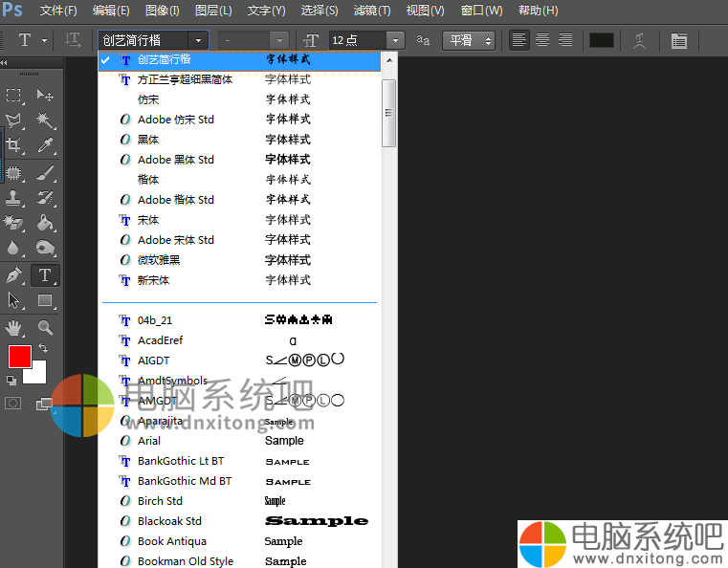
Task: Select the Polygonal Lasso tool
Action: (x=13, y=120)
